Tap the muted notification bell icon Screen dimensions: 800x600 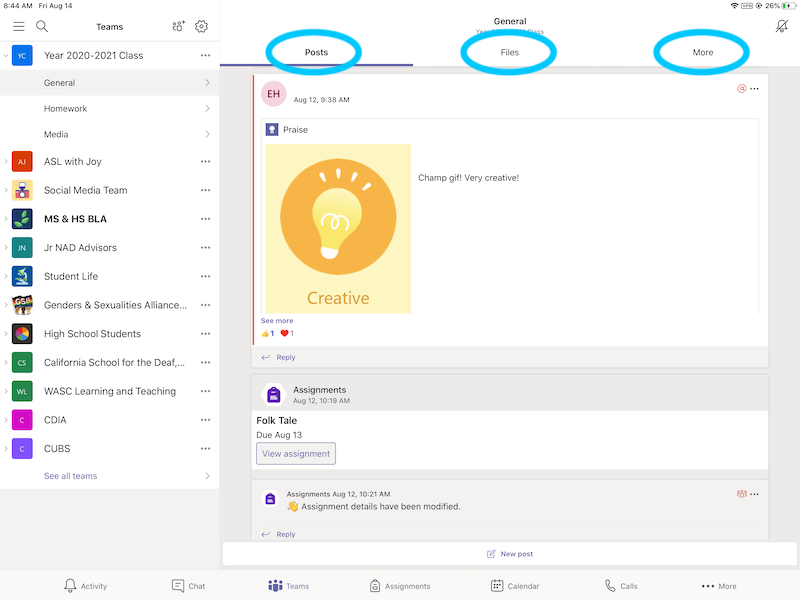pyautogui.click(x=782, y=26)
